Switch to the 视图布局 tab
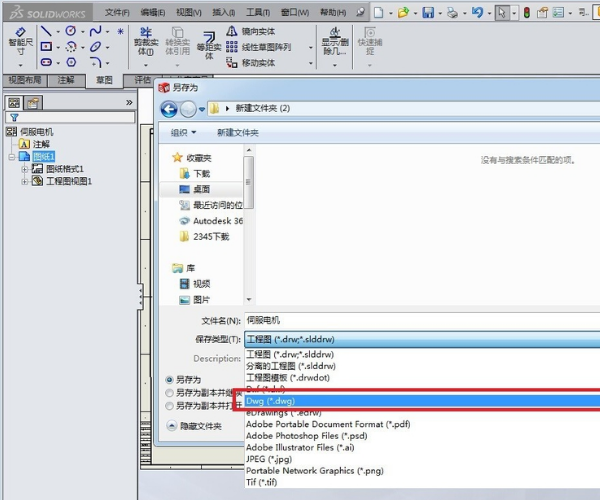The width and height of the screenshot is (600, 500). 25,80
